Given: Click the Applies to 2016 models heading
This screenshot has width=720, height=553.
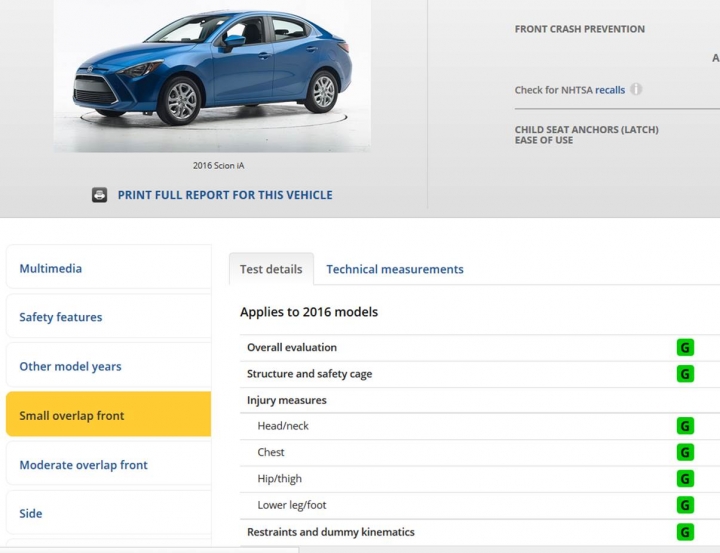Looking at the screenshot, I should 309,312.
